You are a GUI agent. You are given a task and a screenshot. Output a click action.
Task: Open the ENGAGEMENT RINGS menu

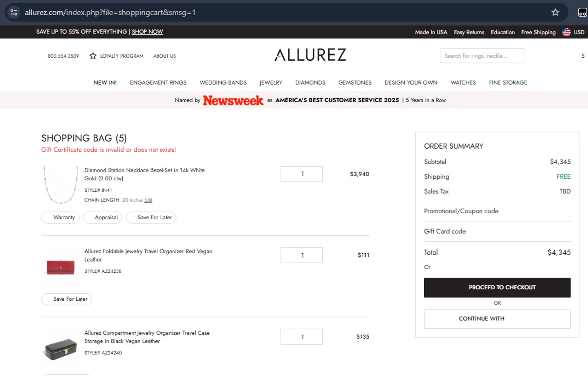click(x=158, y=82)
